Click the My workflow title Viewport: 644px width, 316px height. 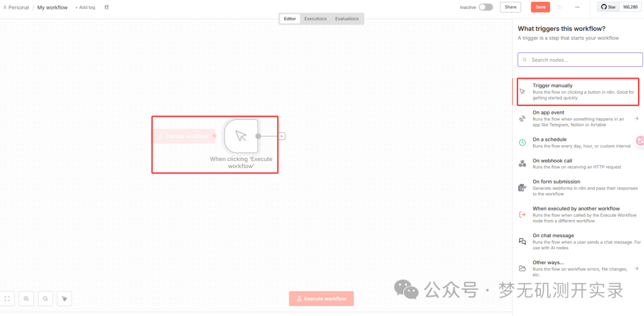tap(52, 7)
